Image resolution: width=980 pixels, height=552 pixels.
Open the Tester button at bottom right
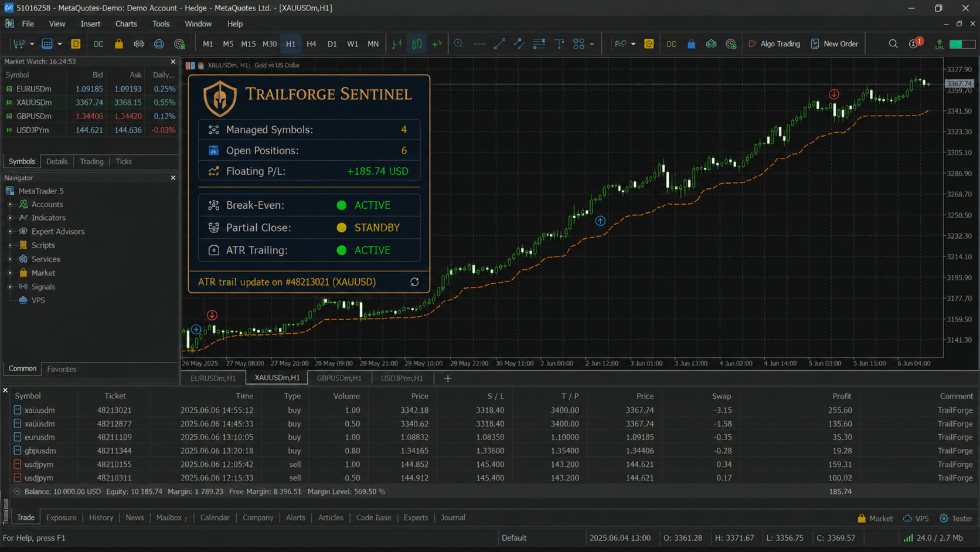956,519
